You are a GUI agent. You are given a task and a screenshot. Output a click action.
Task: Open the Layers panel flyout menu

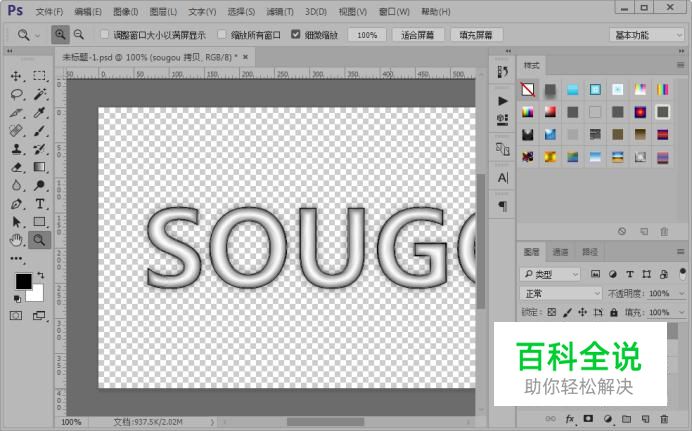pos(680,251)
